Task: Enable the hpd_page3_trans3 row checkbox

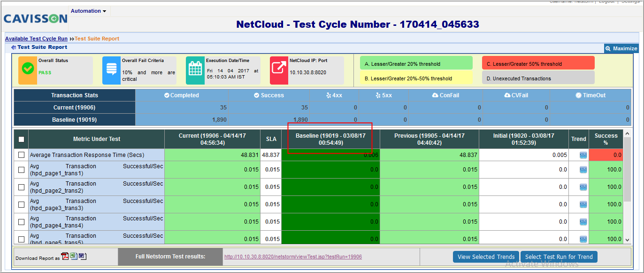Action: tap(21, 204)
